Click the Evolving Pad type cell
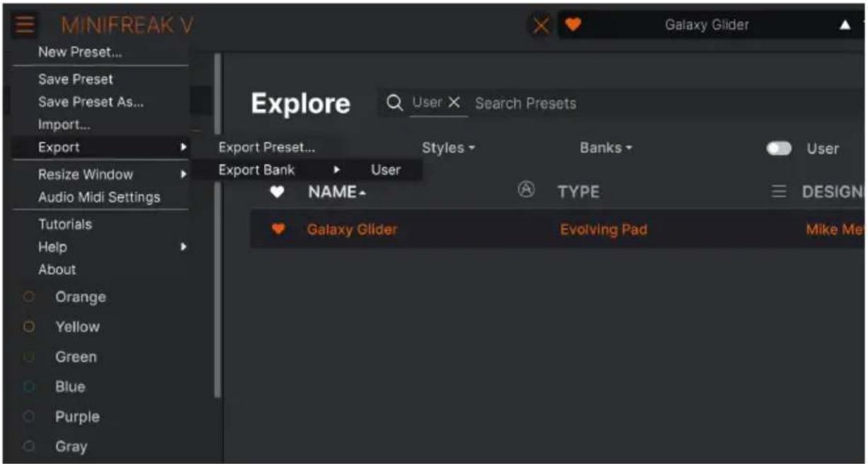This screenshot has height=464, width=868. click(603, 229)
